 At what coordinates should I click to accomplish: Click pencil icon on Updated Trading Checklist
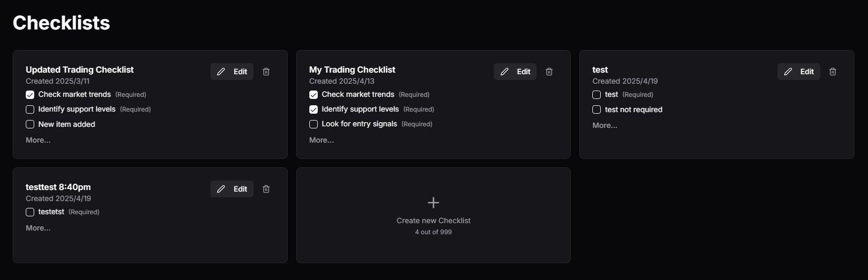tap(221, 72)
